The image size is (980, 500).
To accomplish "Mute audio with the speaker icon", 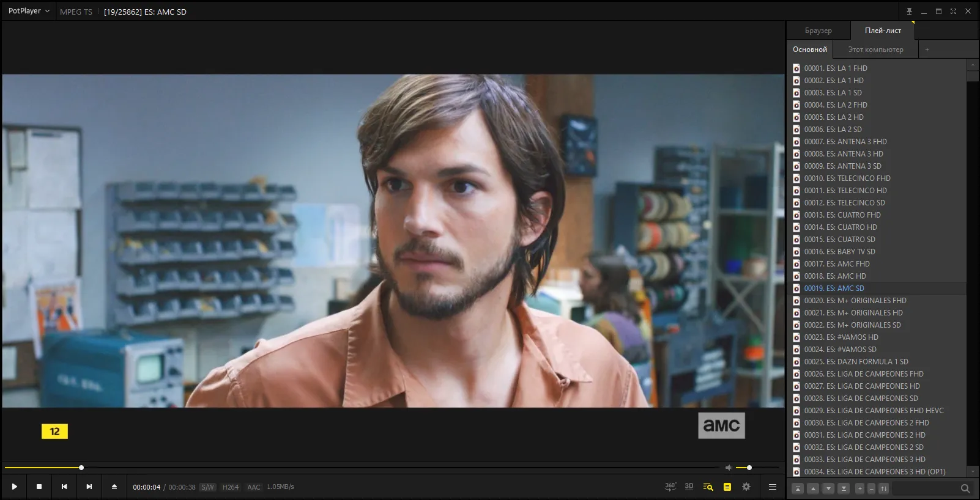I will pos(729,468).
